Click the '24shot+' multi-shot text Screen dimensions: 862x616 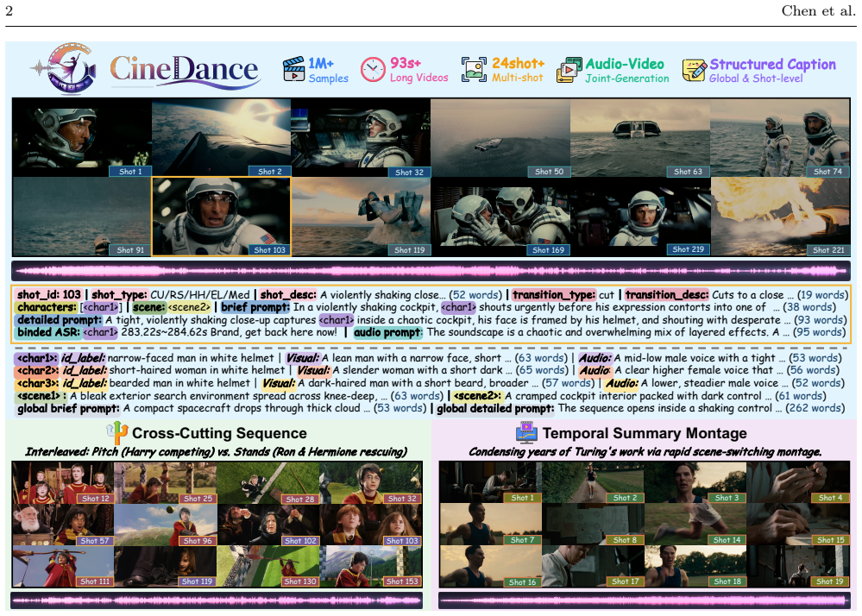tap(518, 63)
